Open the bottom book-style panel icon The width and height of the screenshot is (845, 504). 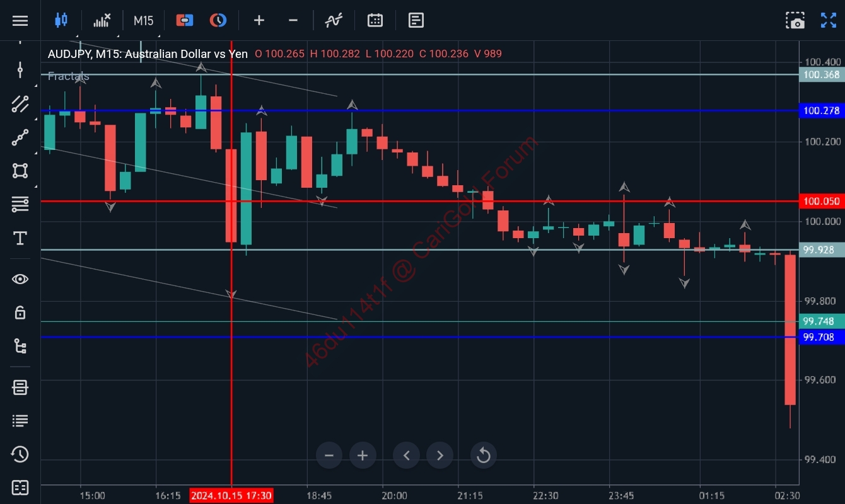(x=20, y=488)
